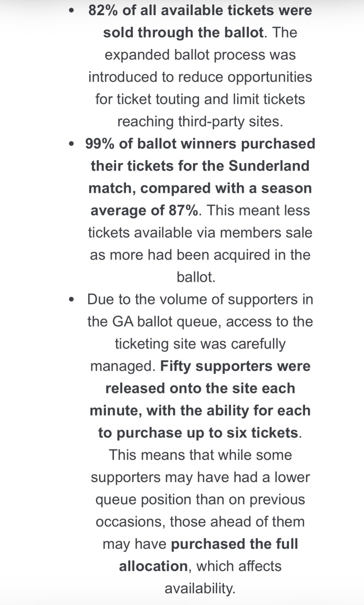Click the bold phrase "Fifty supporters were"

pos(236,366)
